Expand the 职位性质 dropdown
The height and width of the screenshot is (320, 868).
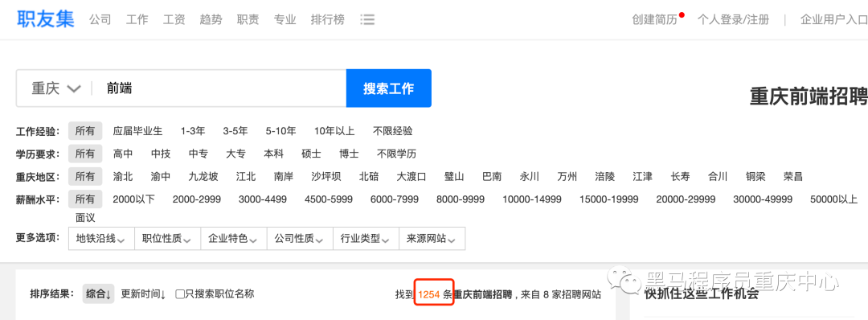coord(167,239)
